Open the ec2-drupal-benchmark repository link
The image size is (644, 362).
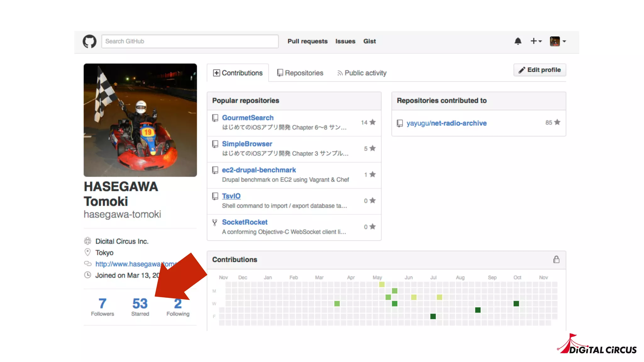click(x=259, y=170)
